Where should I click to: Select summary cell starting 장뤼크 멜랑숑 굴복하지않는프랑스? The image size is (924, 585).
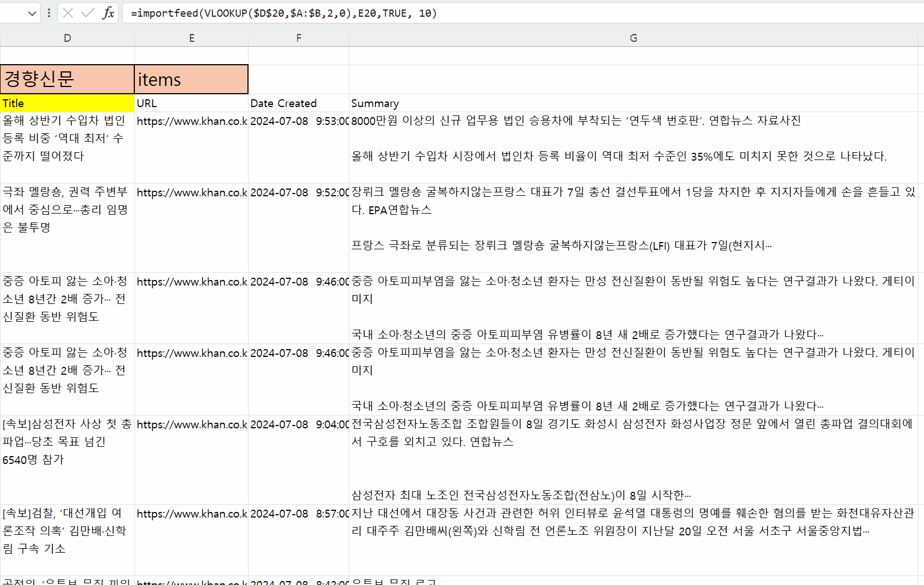coord(634,228)
